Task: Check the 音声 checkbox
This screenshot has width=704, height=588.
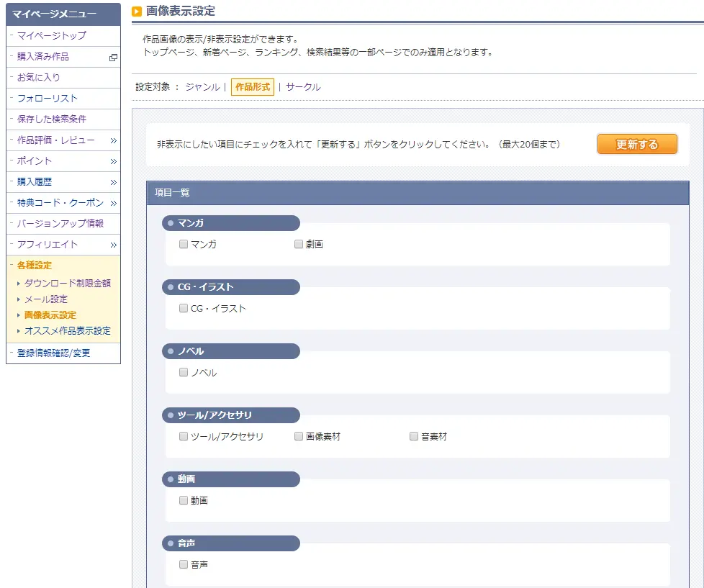Action: 183,564
